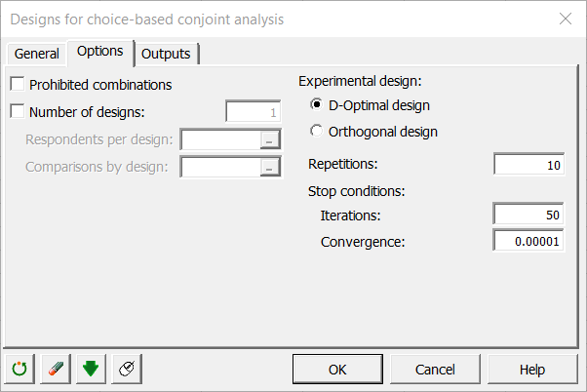Click the Cancel button
The height and width of the screenshot is (392, 587).
tap(435, 370)
